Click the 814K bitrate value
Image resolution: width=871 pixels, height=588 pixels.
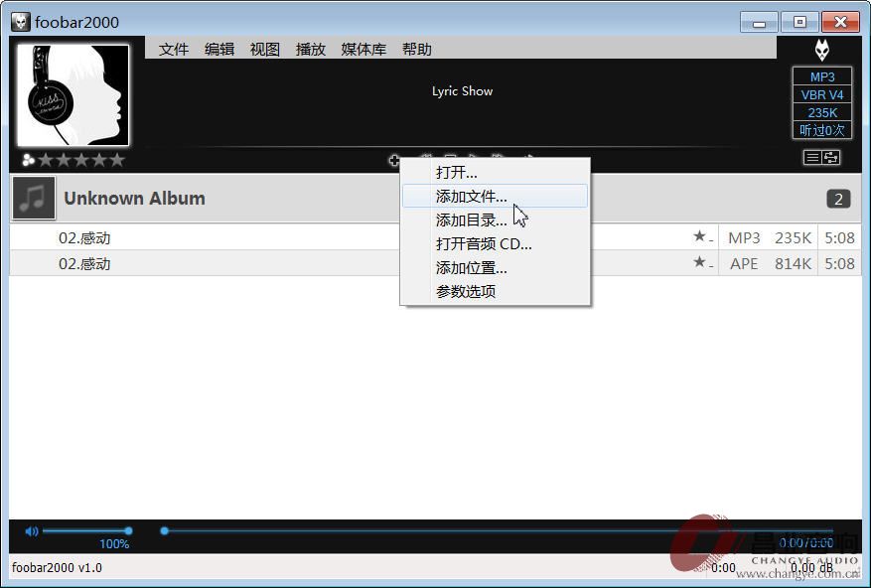(x=793, y=263)
